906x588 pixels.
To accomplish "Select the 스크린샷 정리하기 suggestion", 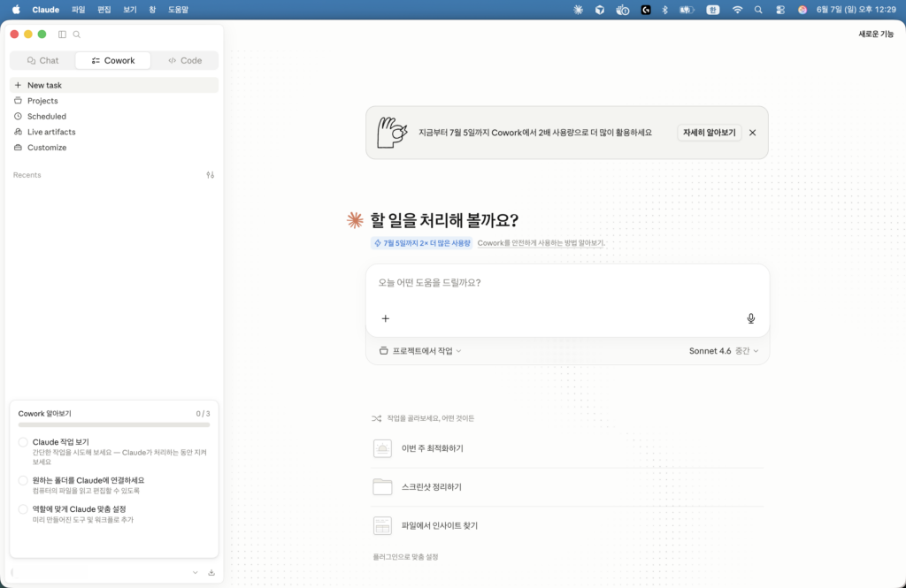I will pyautogui.click(x=567, y=487).
